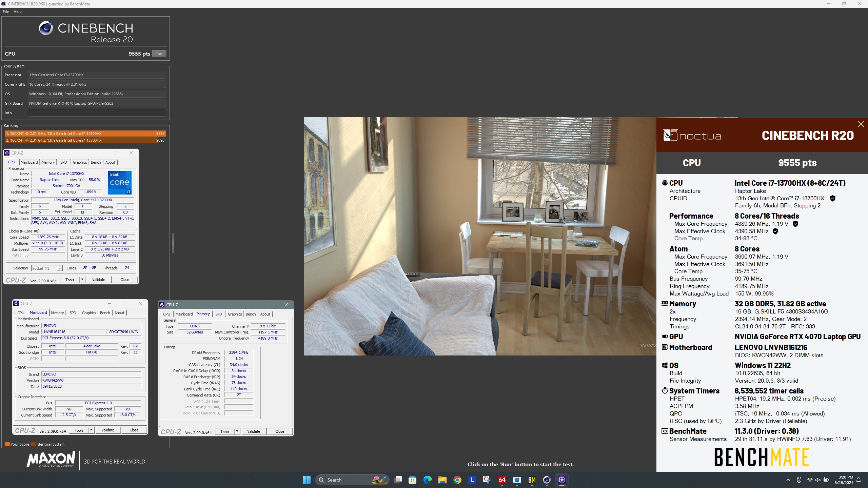
Task: Click Close button in CPU-Z processor window
Action: [x=125, y=280]
